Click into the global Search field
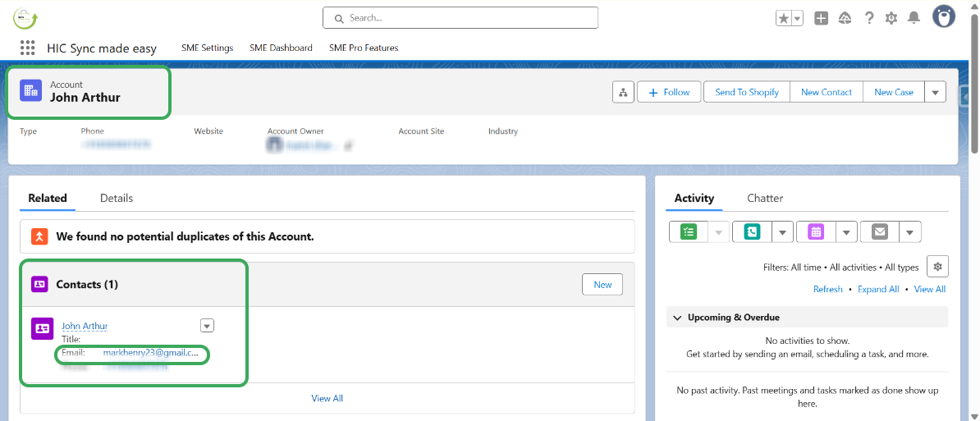 pos(460,18)
